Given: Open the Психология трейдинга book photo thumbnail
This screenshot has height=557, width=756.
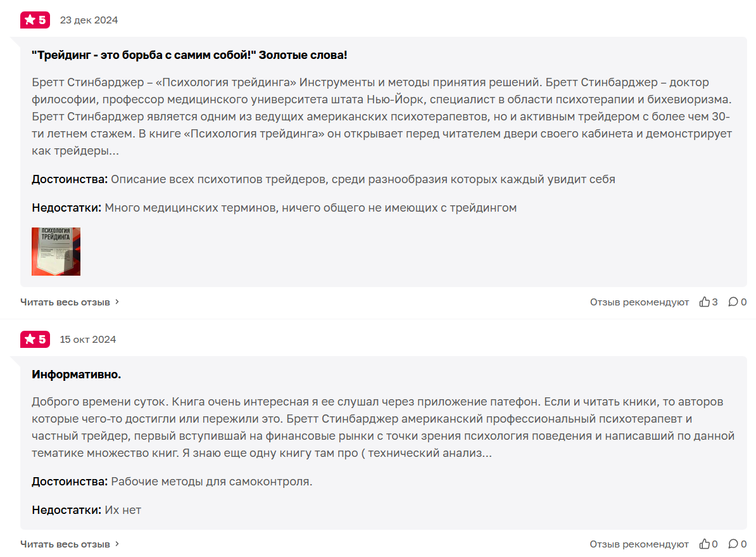Looking at the screenshot, I should [56, 252].
